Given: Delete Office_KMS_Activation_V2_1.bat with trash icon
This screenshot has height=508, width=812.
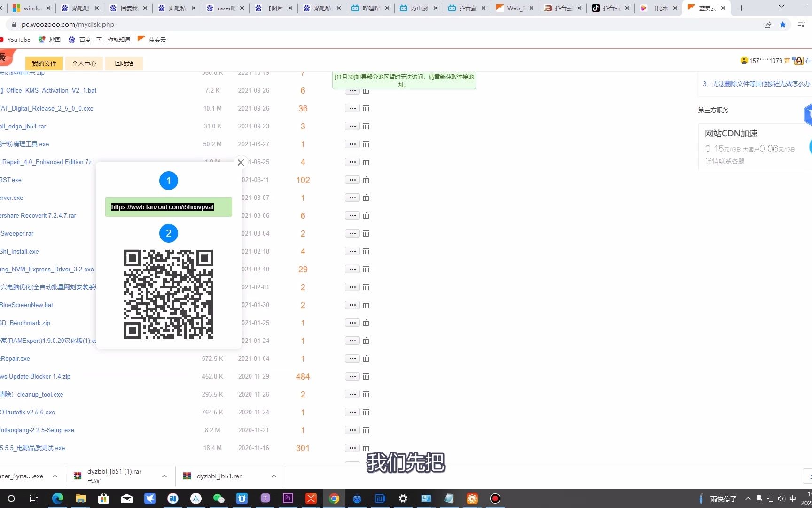Looking at the screenshot, I should point(366,91).
